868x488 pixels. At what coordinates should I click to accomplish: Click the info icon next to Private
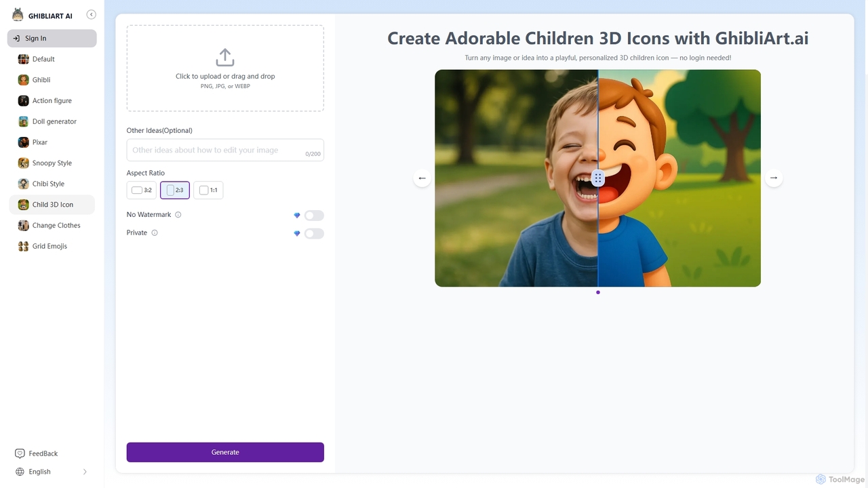click(x=155, y=232)
